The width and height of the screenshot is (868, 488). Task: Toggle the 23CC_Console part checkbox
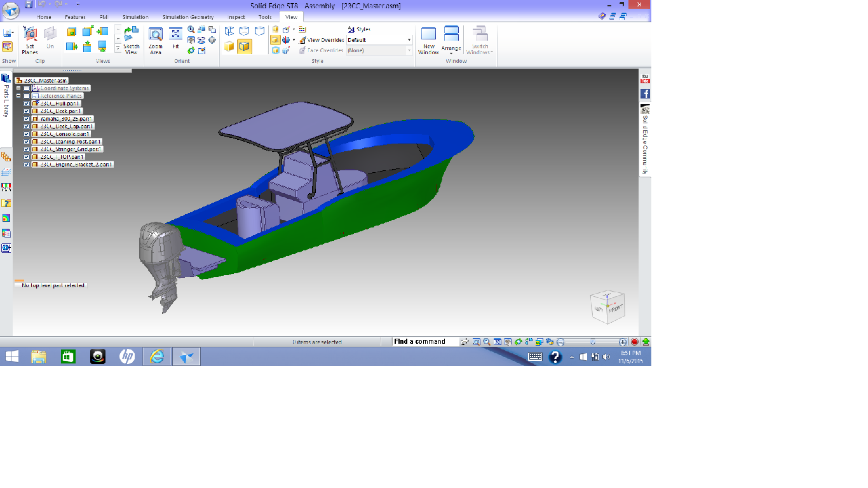point(27,134)
